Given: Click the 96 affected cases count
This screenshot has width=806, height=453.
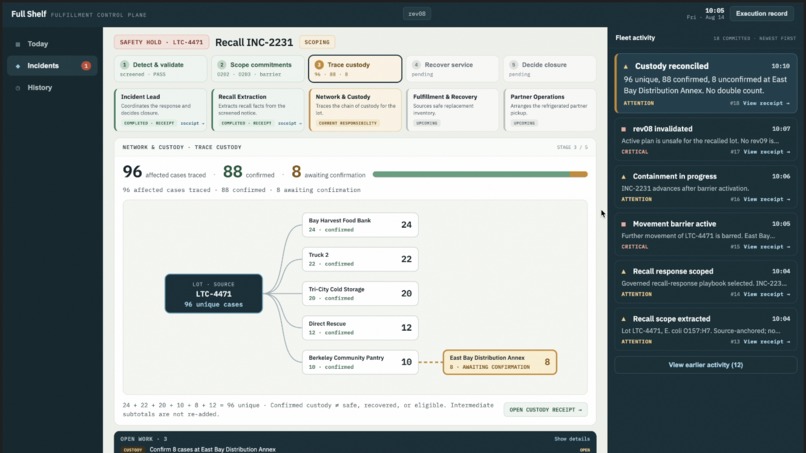Looking at the screenshot, I should (132, 171).
